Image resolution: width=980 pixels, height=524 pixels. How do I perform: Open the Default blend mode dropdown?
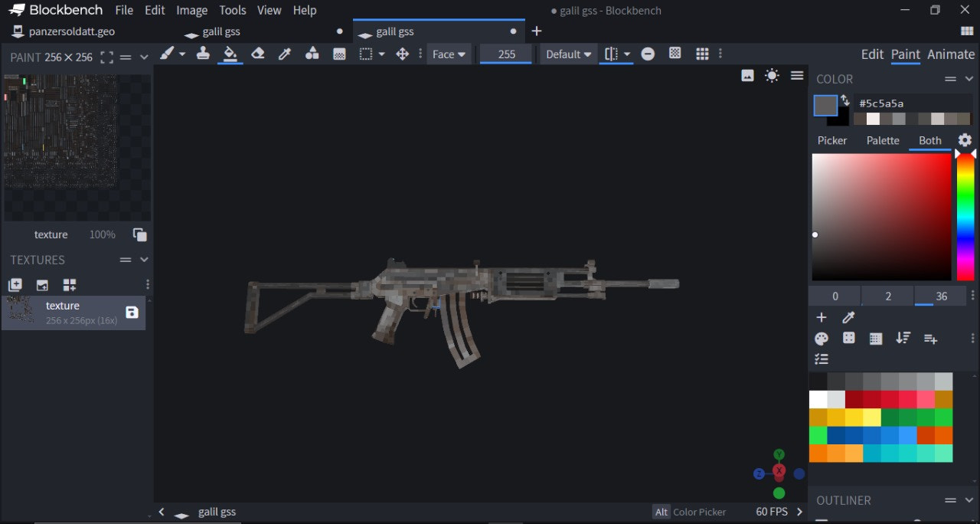click(x=569, y=54)
